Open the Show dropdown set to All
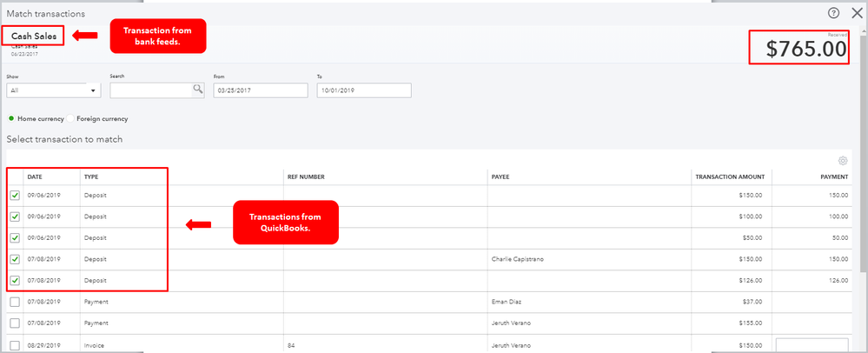Viewport: 868px width, 353px height. pyautogui.click(x=54, y=90)
